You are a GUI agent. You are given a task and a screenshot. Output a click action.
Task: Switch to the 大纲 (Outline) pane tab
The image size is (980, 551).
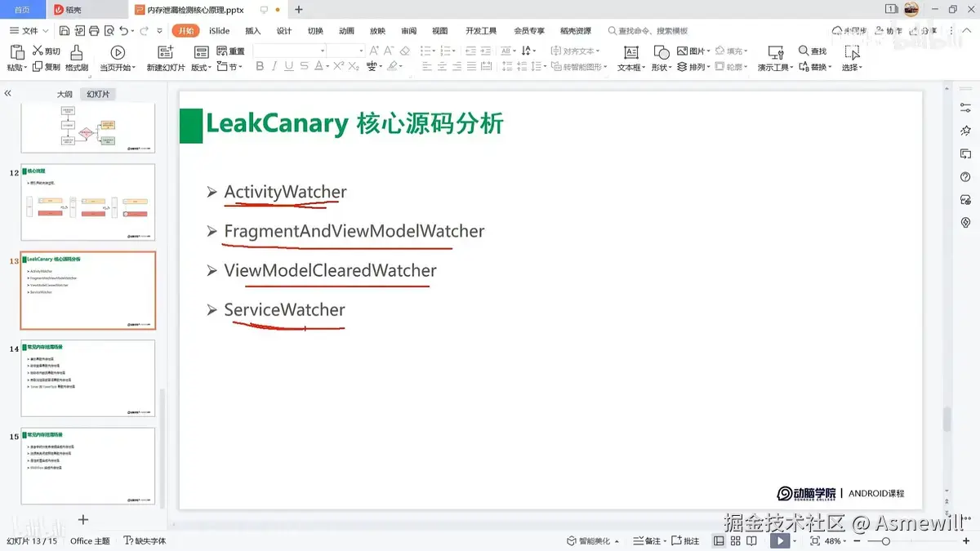click(65, 95)
